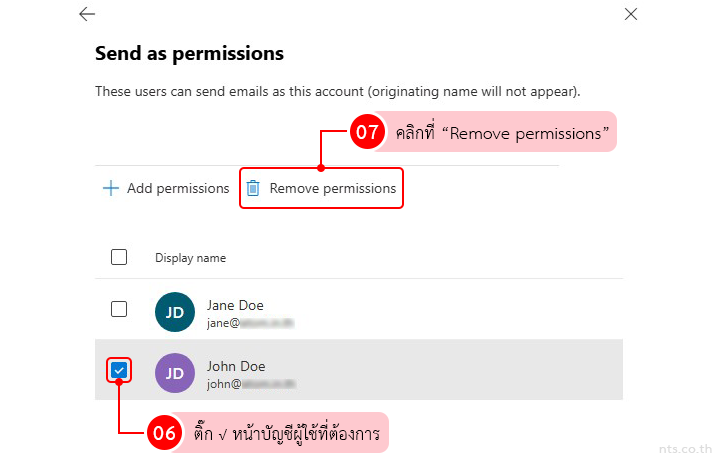
Task: Click the plus icon for Add permissions
Action: coord(111,188)
